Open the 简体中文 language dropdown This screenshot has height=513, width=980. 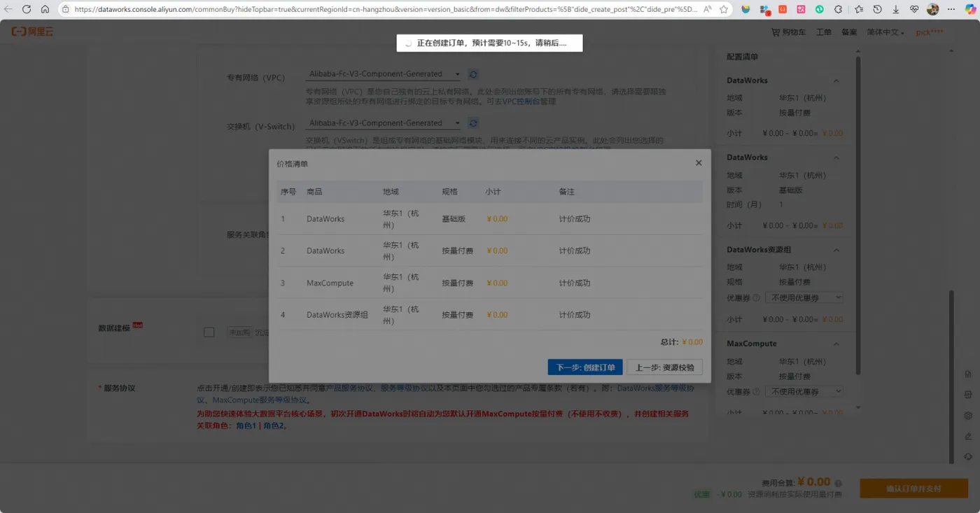[885, 32]
